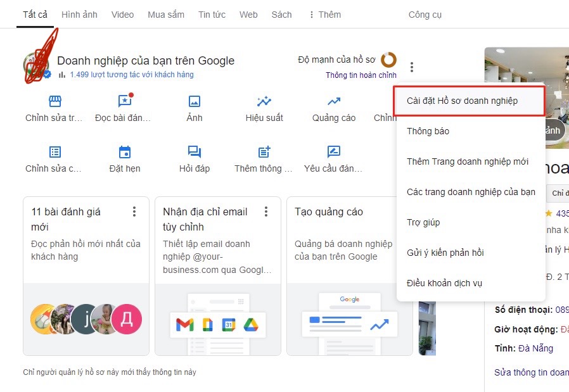Open options on 11 bài đánh giá card
This screenshot has width=569, height=392.
point(134,212)
